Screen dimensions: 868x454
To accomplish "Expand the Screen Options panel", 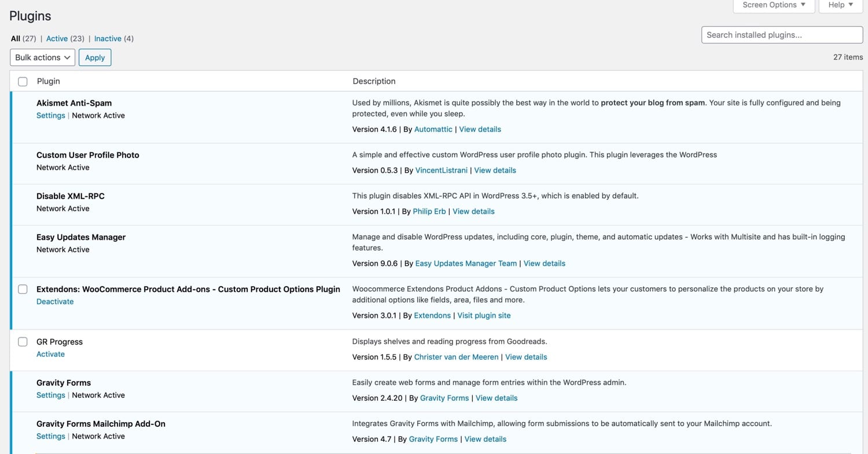I will 774,5.
